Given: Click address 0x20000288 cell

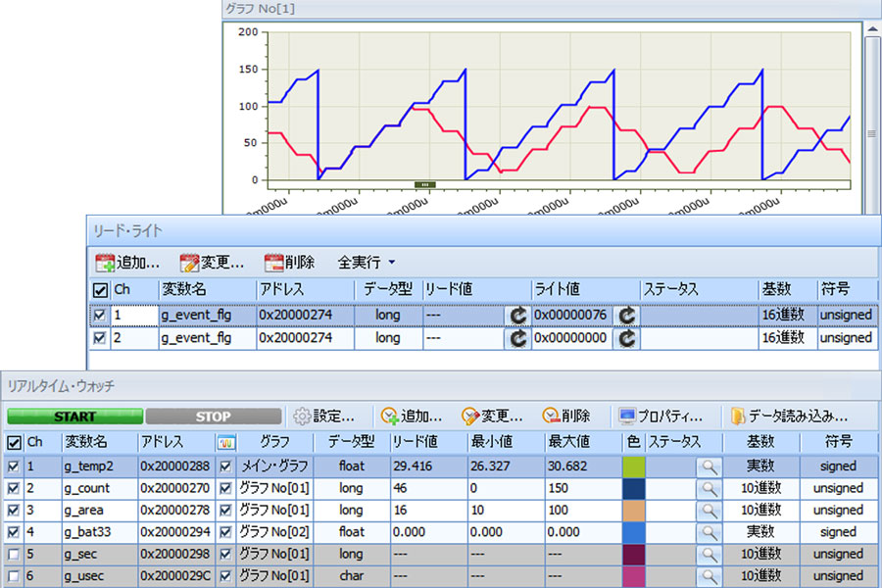Looking at the screenshot, I should click(176, 466).
